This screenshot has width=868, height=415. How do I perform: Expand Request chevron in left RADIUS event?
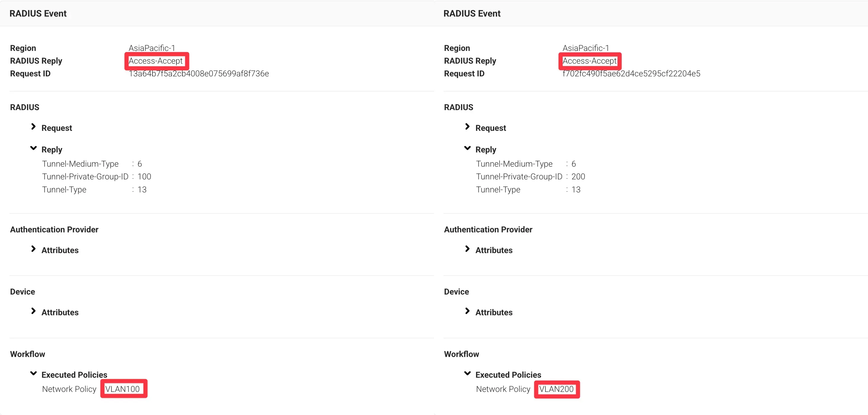[x=33, y=127]
